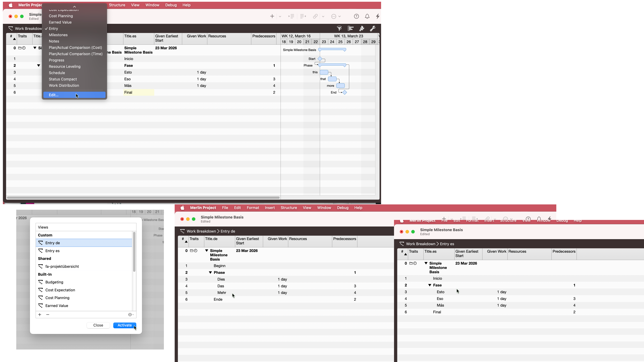Select Resource Leveling in the views menu

(x=65, y=67)
